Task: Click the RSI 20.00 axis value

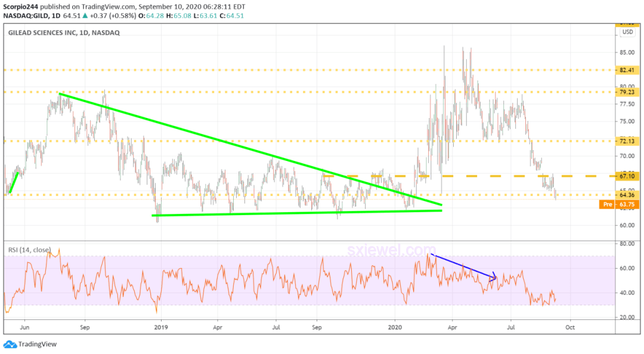Action: click(x=627, y=318)
